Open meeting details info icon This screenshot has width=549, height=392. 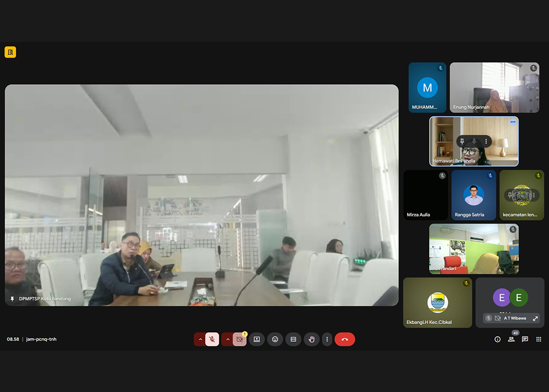coord(497,339)
